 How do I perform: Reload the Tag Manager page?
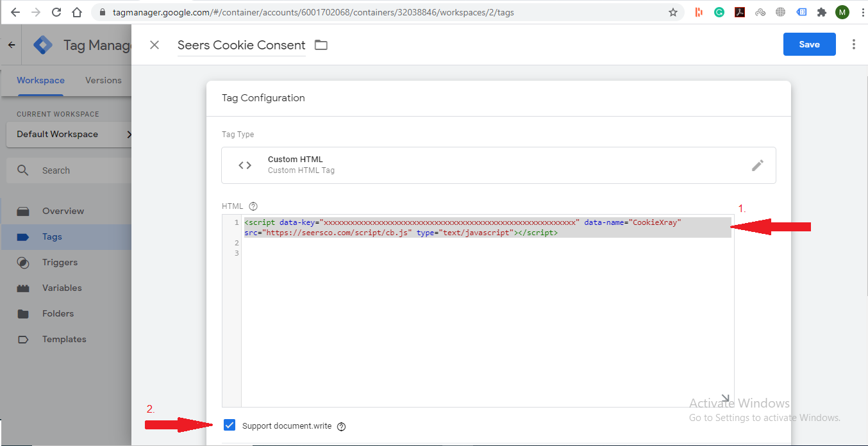point(56,12)
